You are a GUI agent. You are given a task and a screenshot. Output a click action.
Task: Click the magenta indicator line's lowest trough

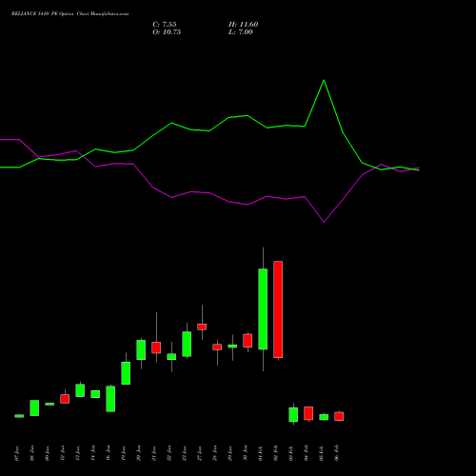pyautogui.click(x=324, y=222)
